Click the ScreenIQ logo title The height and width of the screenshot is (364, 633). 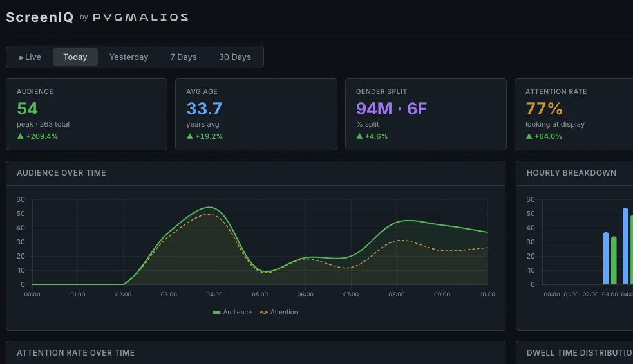coord(39,17)
